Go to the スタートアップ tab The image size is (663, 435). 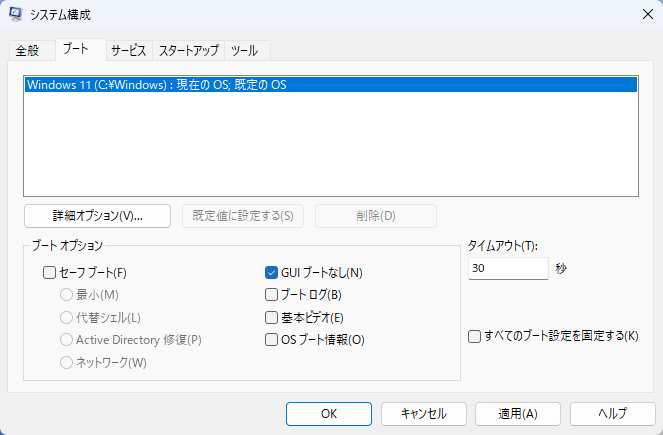pos(189,51)
